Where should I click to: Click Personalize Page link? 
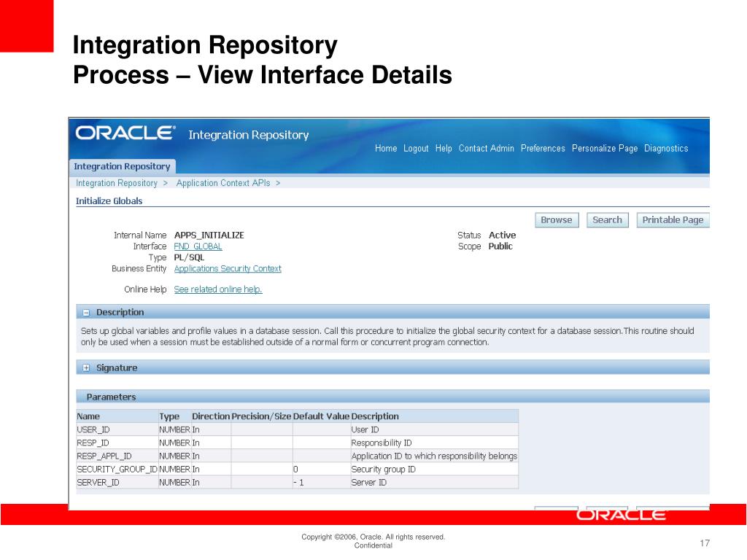pyautogui.click(x=604, y=149)
